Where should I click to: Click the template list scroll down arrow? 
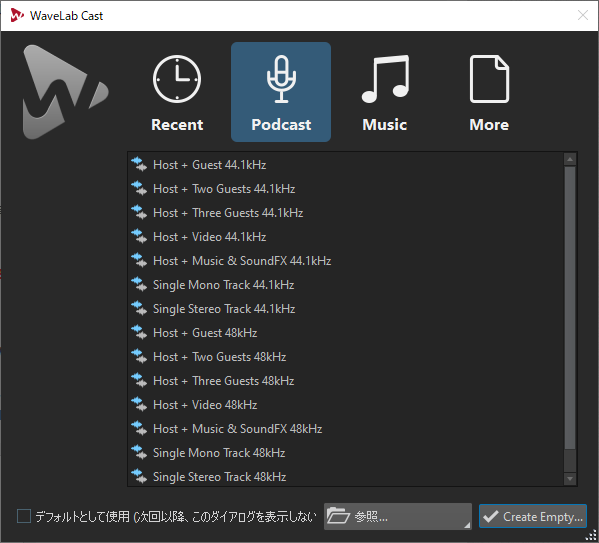click(570, 479)
